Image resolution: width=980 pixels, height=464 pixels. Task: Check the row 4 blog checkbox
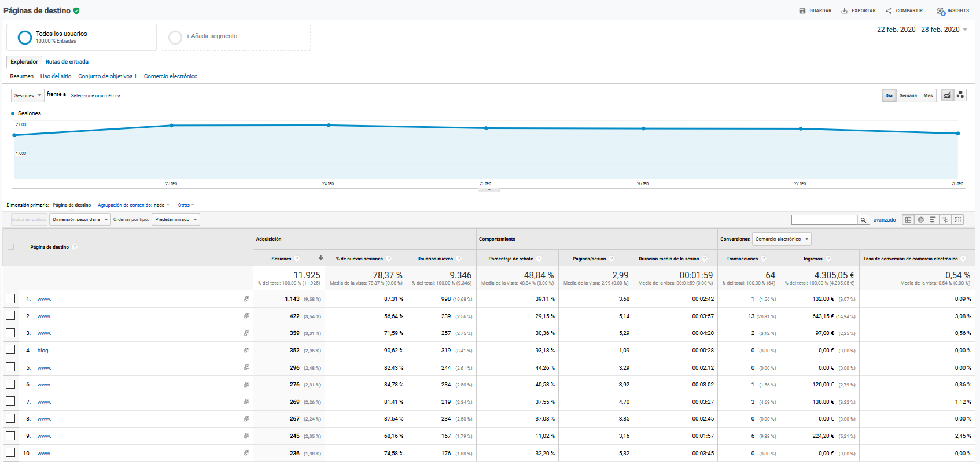[10, 350]
